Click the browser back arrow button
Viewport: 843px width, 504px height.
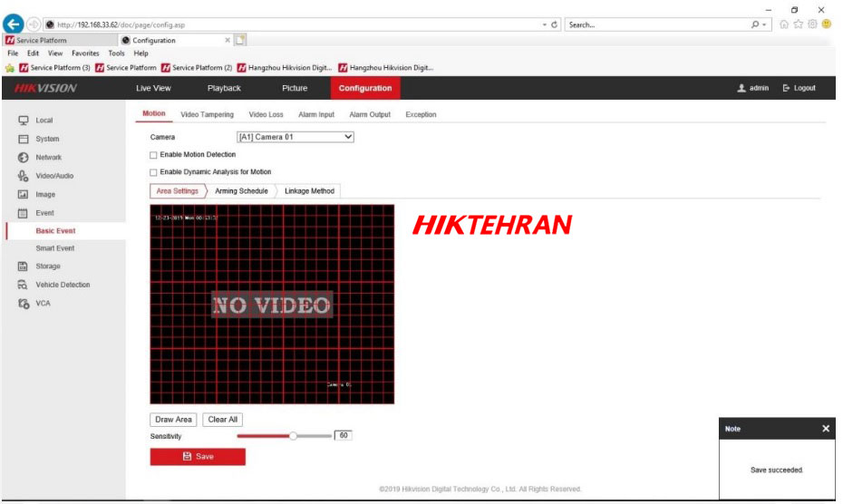(13, 24)
